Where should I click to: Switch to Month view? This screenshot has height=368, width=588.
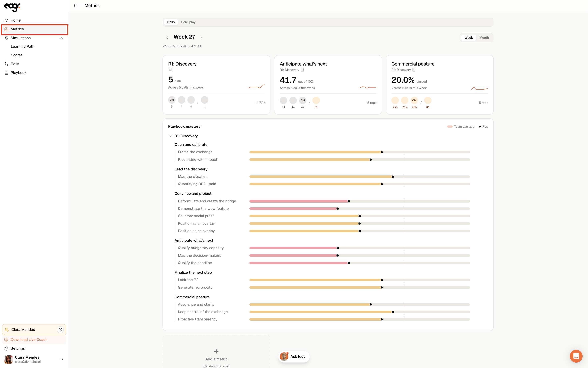[x=484, y=38]
